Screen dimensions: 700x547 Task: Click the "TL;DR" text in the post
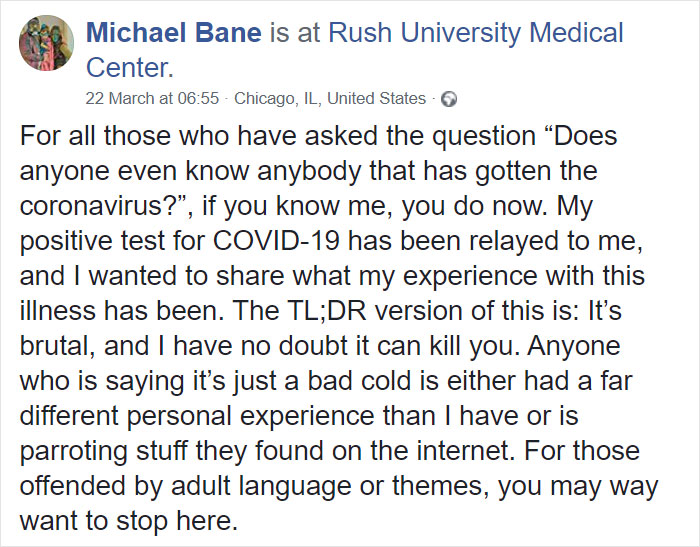pos(325,310)
